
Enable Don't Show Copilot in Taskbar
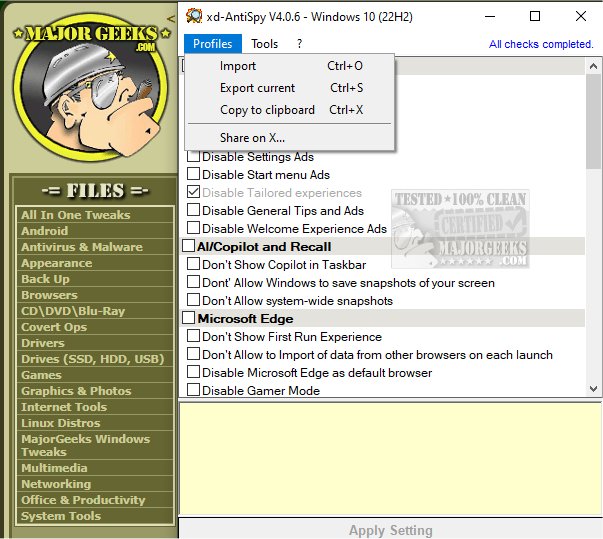pos(193,264)
